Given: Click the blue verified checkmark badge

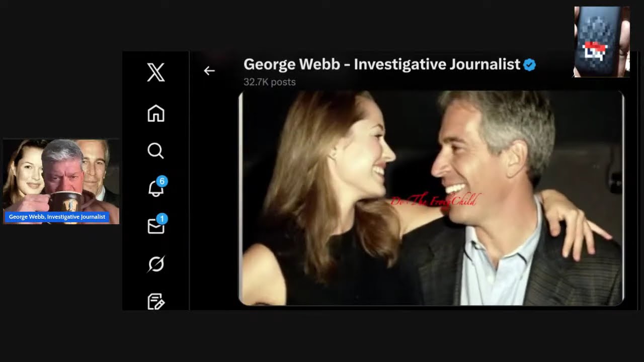Looking at the screenshot, I should 529,64.
